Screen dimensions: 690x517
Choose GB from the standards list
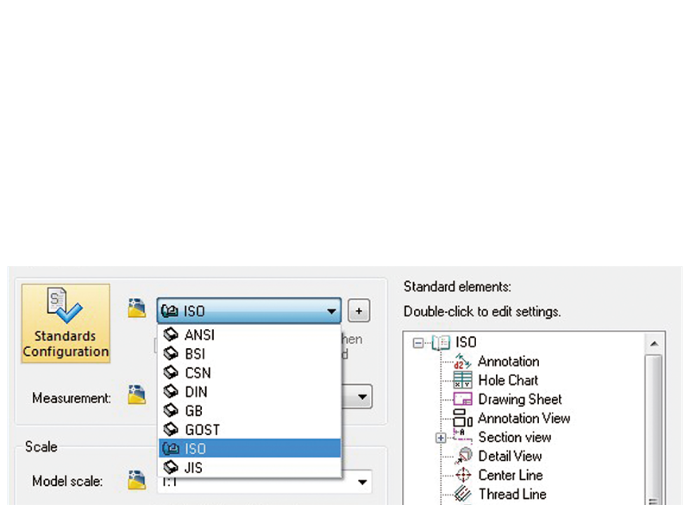coord(194,410)
